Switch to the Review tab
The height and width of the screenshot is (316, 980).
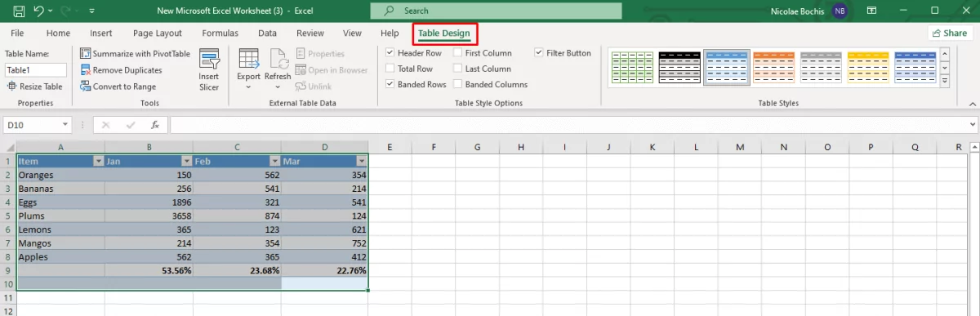310,33
